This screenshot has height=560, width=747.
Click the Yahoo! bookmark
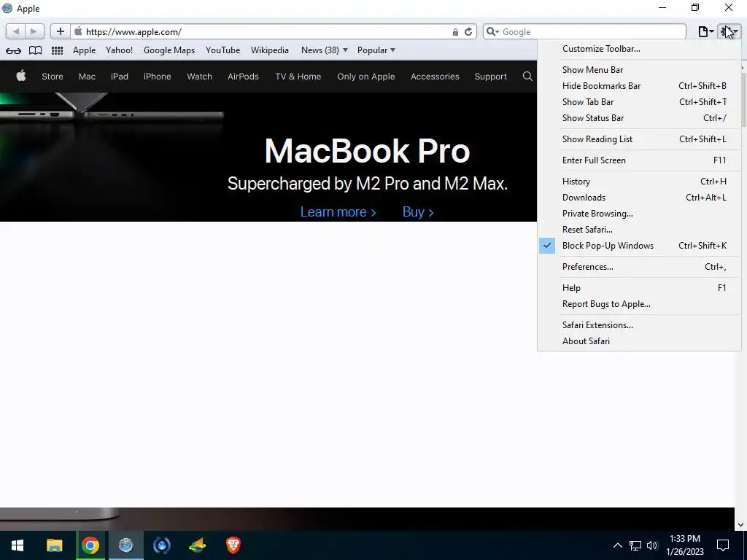(119, 50)
